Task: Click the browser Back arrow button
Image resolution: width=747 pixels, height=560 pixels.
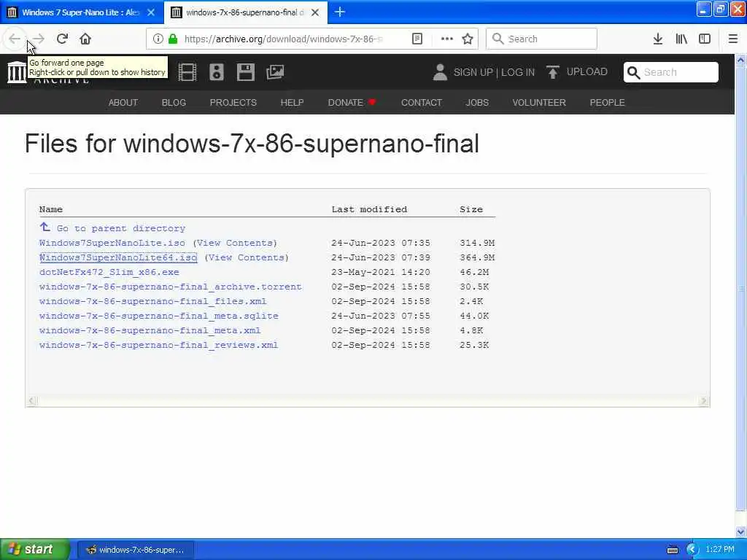Action: click(x=15, y=39)
